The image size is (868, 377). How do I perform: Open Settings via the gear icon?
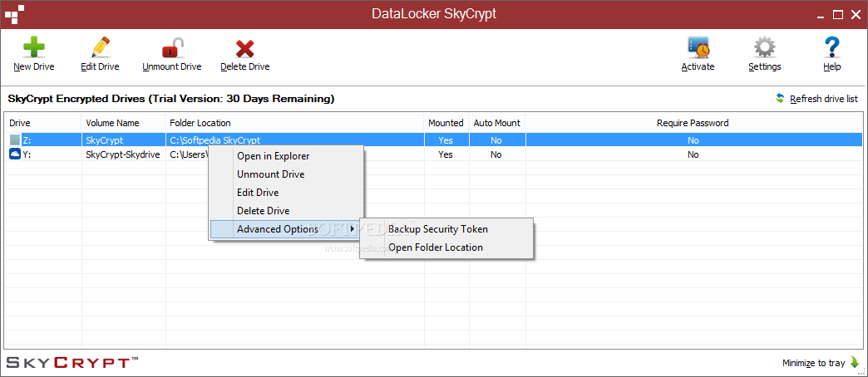(764, 47)
